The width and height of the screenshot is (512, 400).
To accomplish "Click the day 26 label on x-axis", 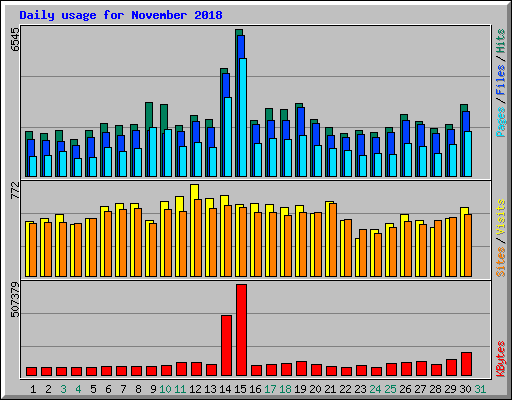I will point(405,389).
